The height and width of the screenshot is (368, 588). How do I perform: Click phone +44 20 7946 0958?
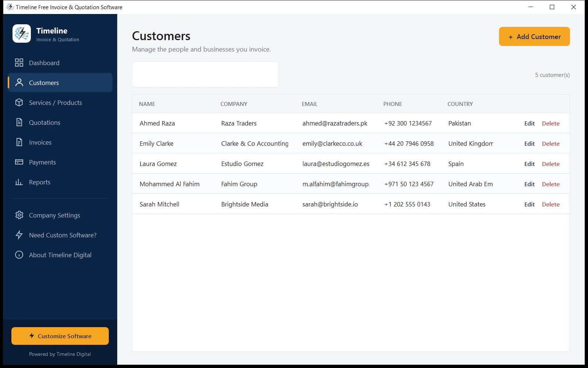click(409, 144)
